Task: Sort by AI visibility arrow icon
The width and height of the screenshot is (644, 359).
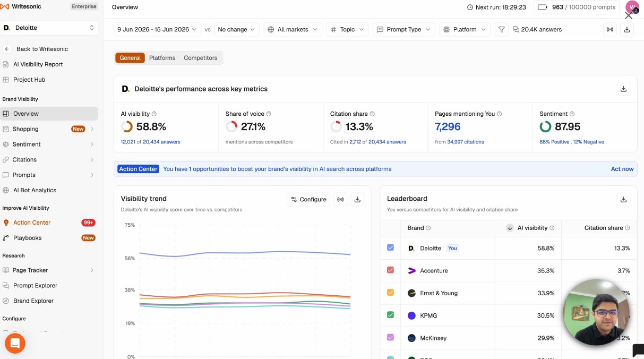Action: pos(510,228)
